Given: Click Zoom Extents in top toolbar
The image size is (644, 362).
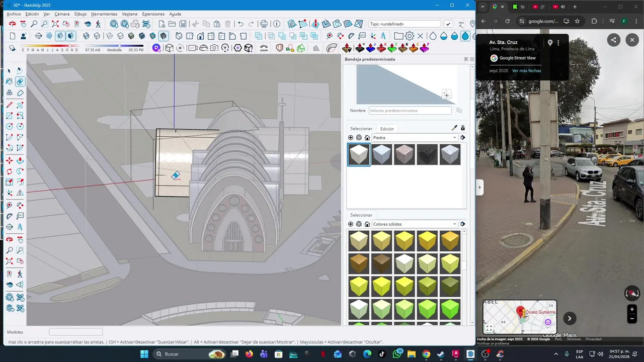Looking at the screenshot, I should 55,24.
